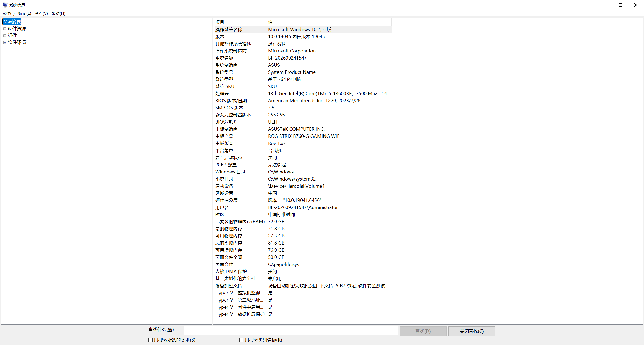Minimize the System Information window

tap(605, 5)
